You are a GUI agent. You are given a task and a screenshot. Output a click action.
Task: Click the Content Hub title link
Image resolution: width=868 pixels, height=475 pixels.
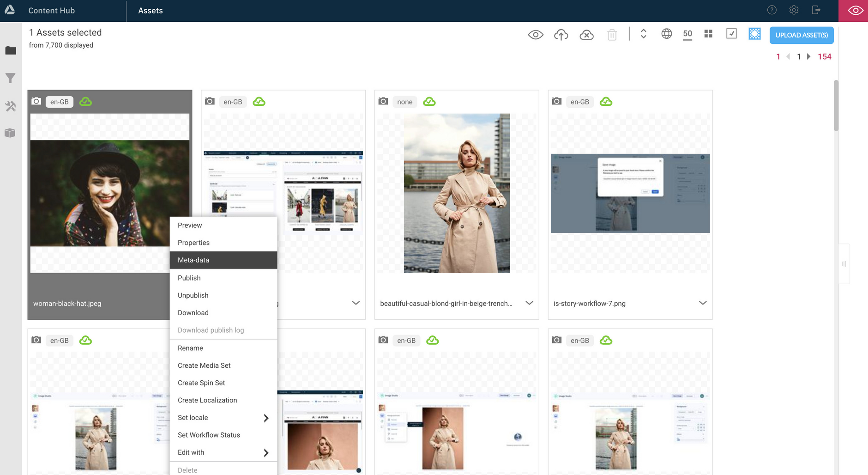51,11
